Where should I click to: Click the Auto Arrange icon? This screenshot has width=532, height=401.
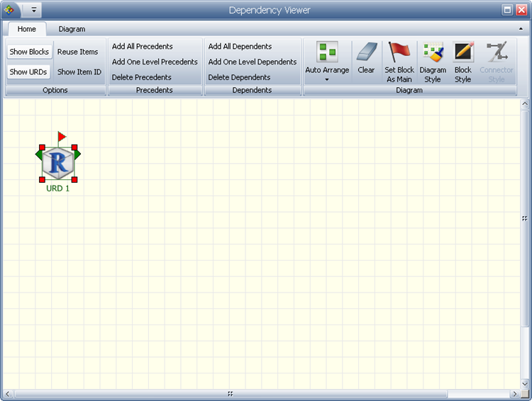(327, 52)
